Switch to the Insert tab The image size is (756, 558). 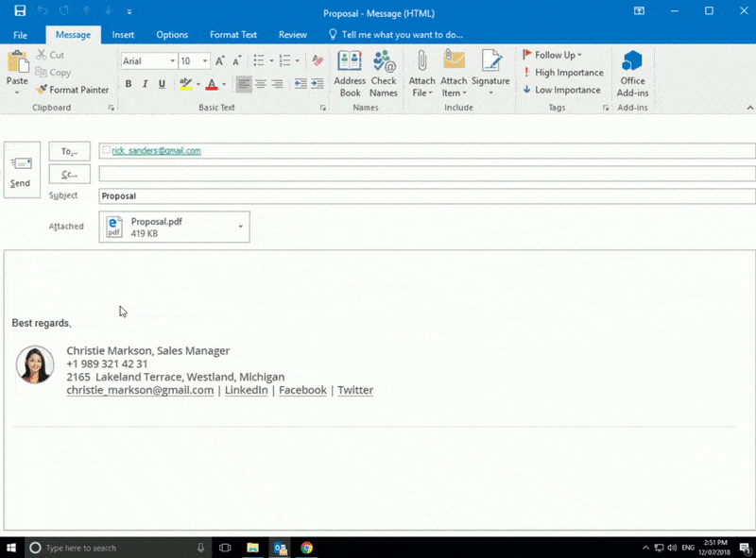[x=123, y=35]
